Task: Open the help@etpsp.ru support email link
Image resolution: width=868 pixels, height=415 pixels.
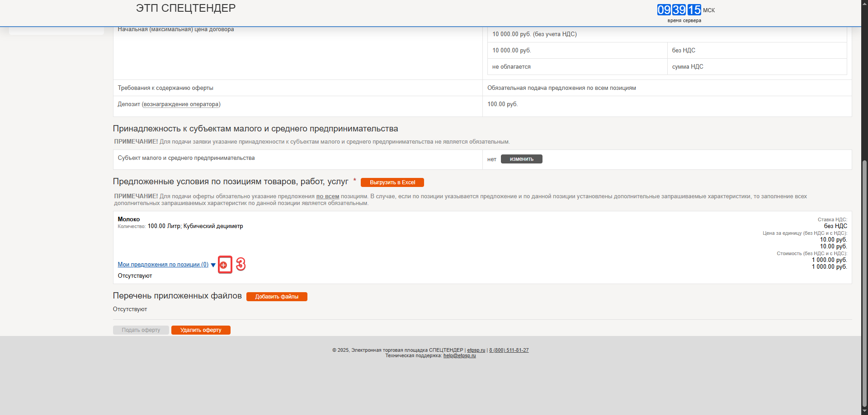Action: pyautogui.click(x=459, y=356)
